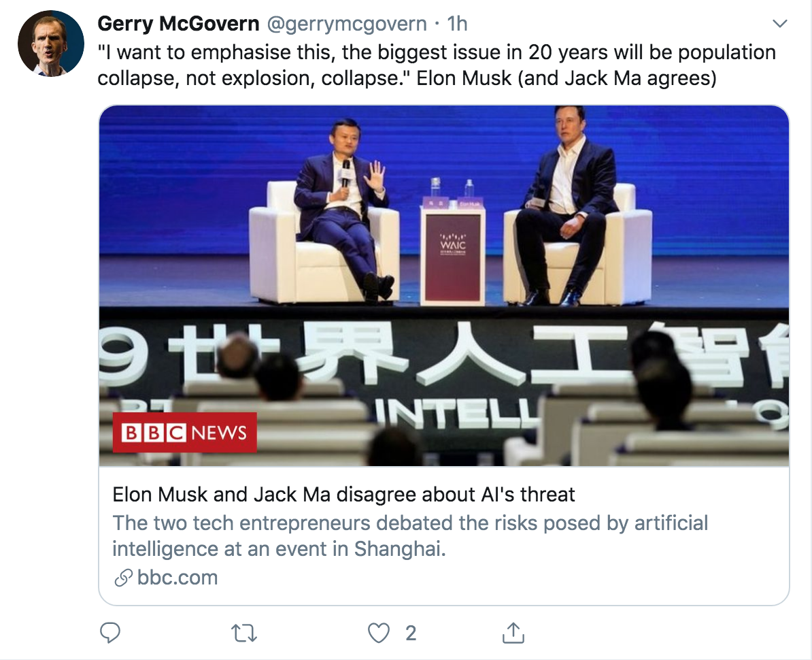This screenshot has height=660, width=812.
Task: Expand the tweet options caret menu
Action: (x=779, y=24)
